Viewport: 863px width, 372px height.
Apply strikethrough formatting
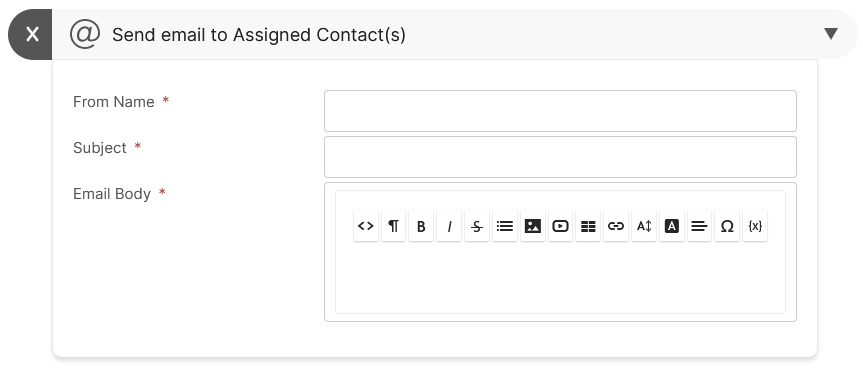[x=477, y=226]
